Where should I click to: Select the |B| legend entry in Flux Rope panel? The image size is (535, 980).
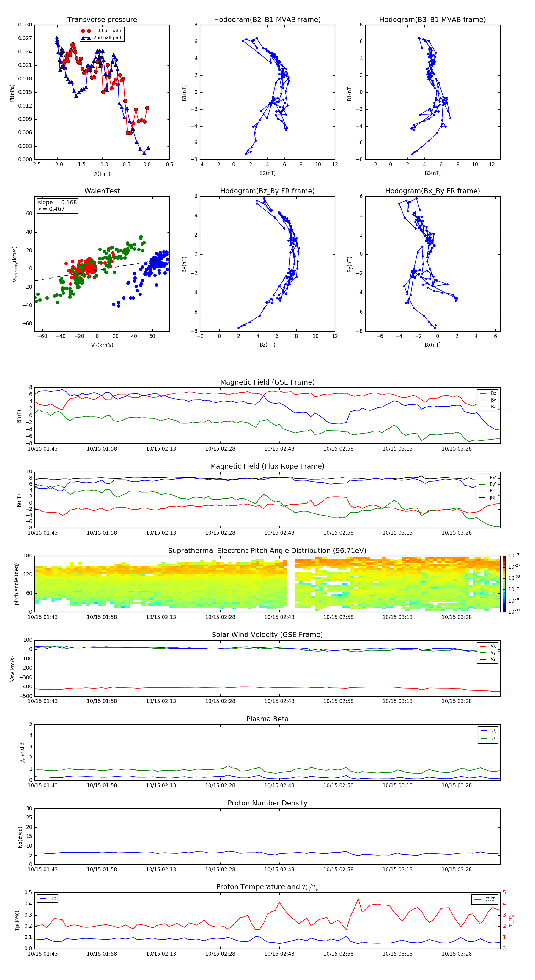tap(487, 498)
